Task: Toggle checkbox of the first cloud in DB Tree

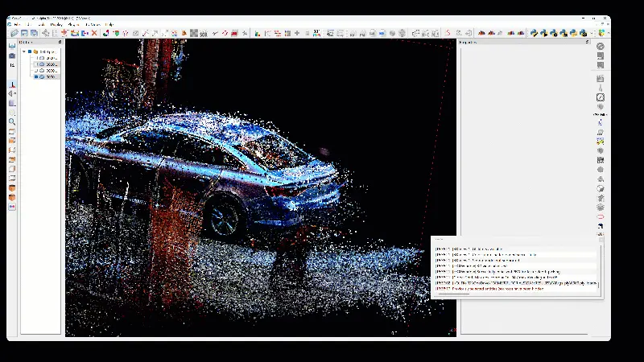Action: (x=36, y=58)
